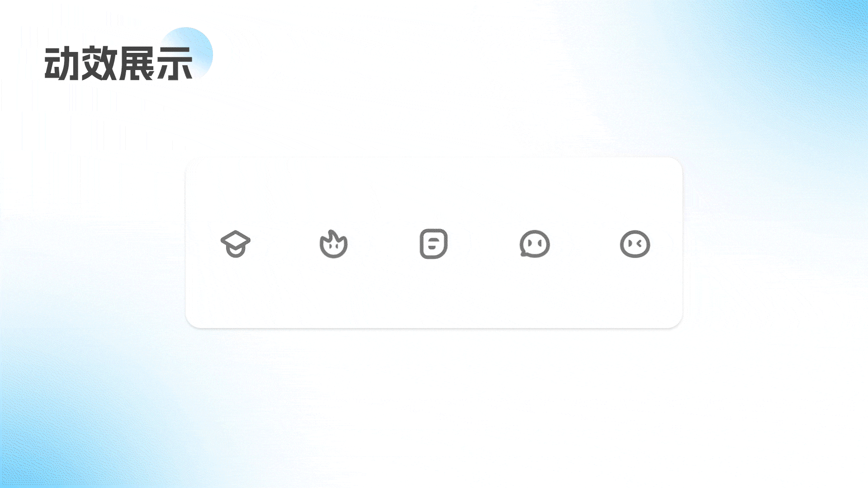Click the graduation cap icon
868x488 pixels.
[x=236, y=244]
